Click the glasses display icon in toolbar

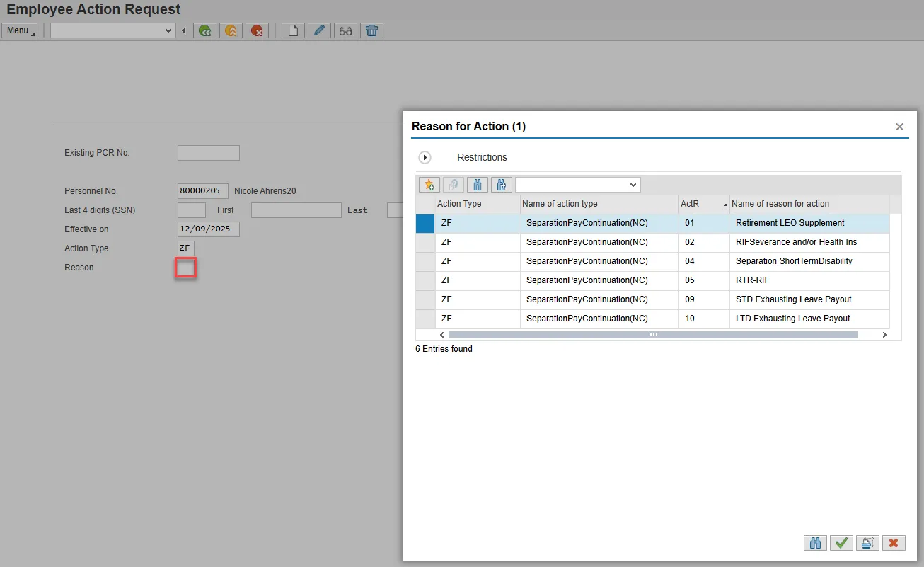point(345,30)
